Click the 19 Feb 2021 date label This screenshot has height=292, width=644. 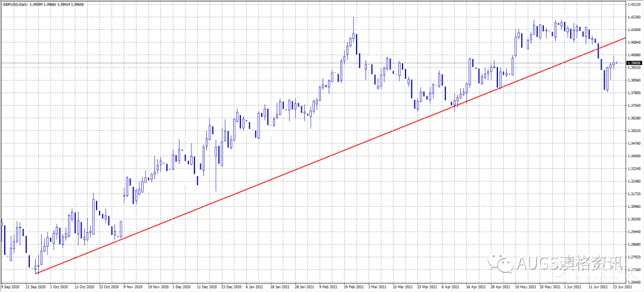pos(354,287)
